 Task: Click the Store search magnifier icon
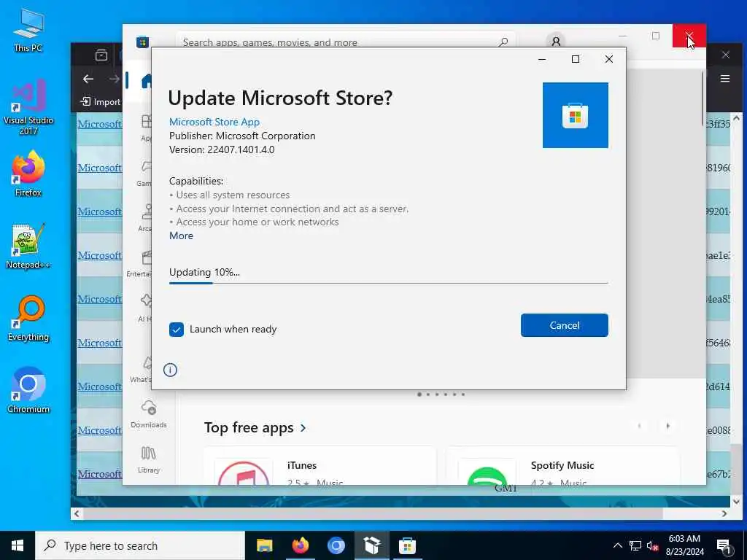point(503,42)
